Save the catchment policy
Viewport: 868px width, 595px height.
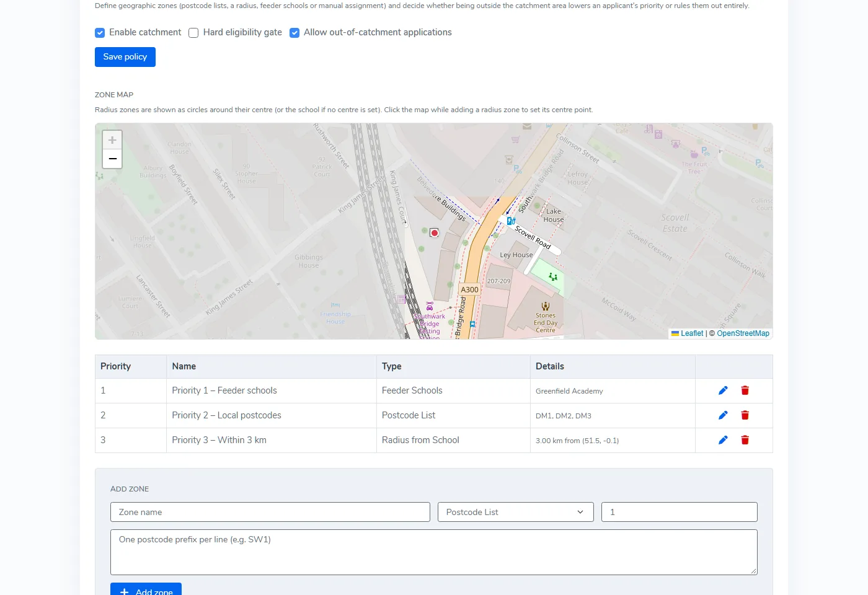click(125, 57)
